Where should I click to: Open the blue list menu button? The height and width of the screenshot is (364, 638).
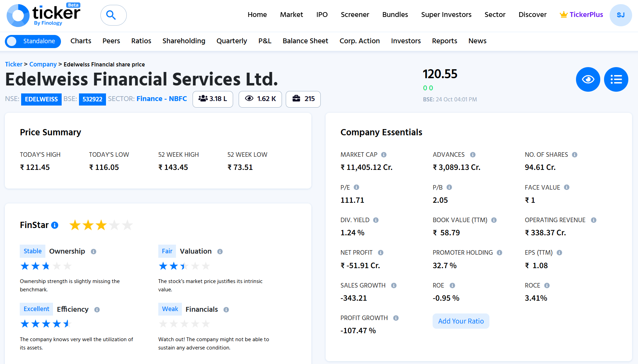[616, 80]
